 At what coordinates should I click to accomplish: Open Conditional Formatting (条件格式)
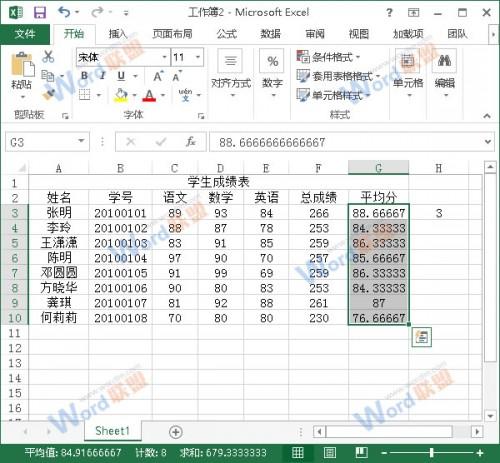point(328,57)
